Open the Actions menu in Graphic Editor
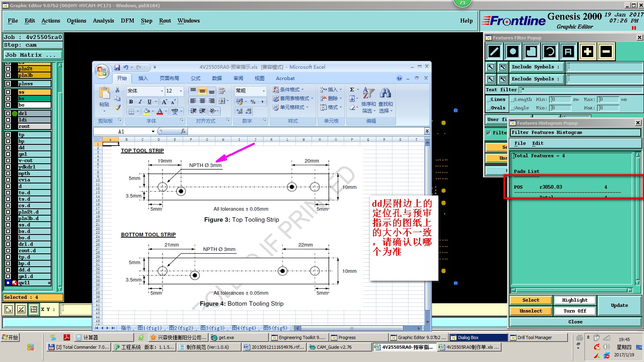 (51, 21)
